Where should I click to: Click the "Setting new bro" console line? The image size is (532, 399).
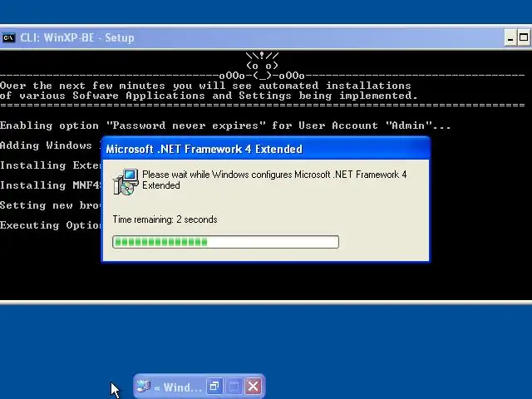pos(51,205)
